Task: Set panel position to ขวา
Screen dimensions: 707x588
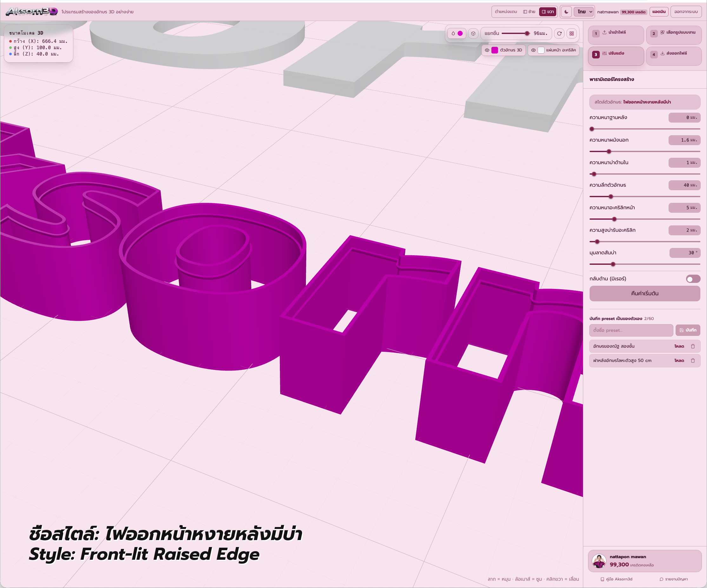Action: coord(547,11)
